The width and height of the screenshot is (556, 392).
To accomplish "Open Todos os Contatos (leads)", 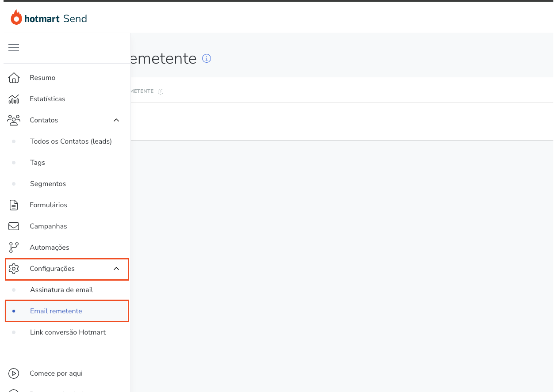I will point(71,141).
